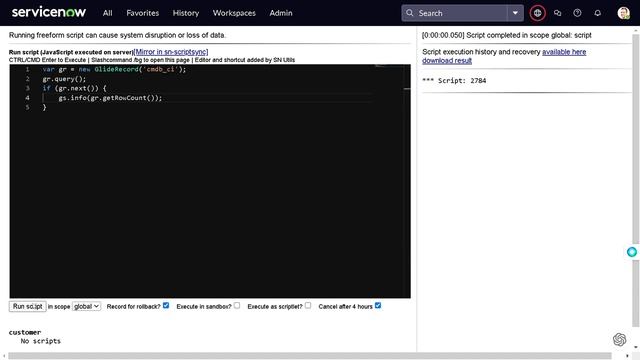Open the user profile avatar menu
Viewport: 640px width, 360px height.
coord(623,13)
